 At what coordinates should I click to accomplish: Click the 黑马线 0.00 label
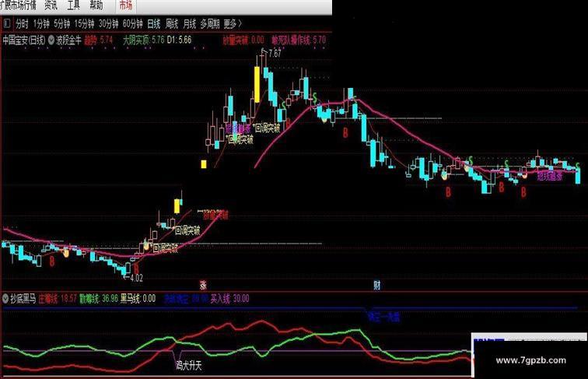(138, 299)
